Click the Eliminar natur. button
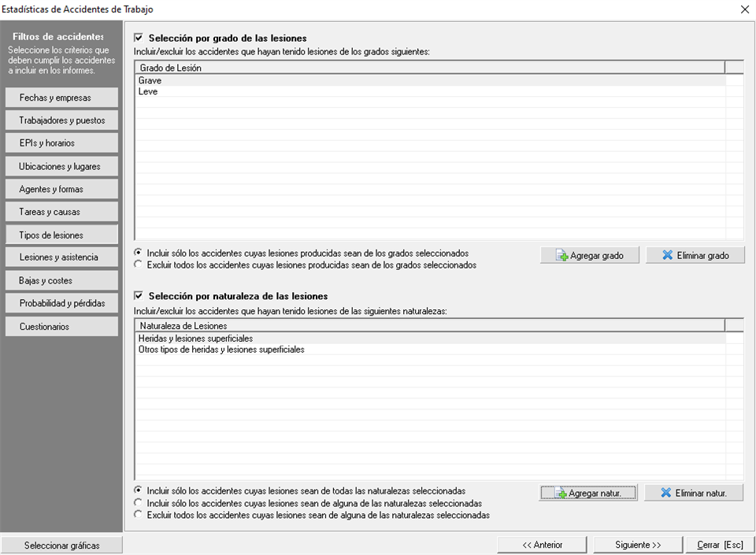Screen dimensions: 756x555 pyautogui.click(x=694, y=493)
